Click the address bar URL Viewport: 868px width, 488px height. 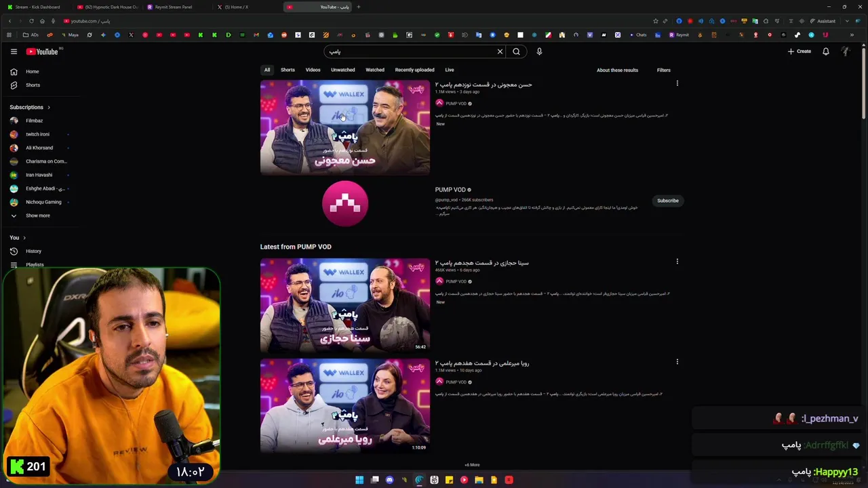[x=90, y=21]
